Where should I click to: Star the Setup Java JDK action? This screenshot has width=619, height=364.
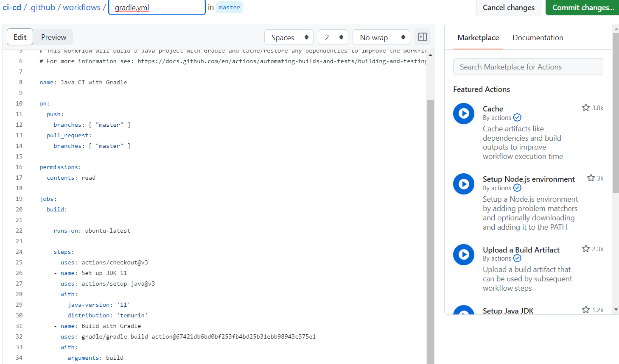[586, 310]
